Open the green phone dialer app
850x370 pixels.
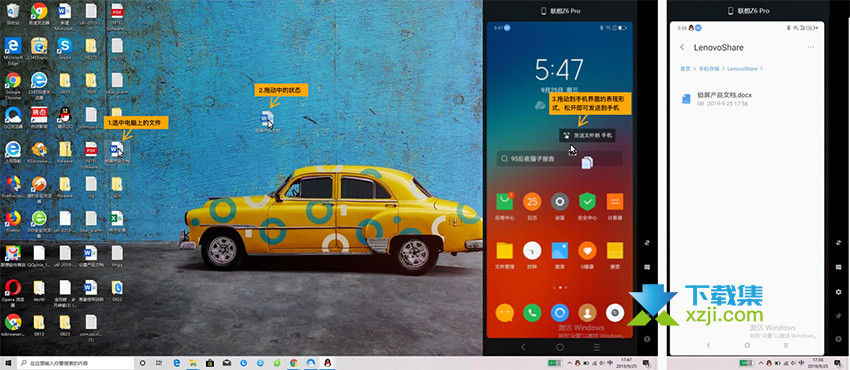532,313
